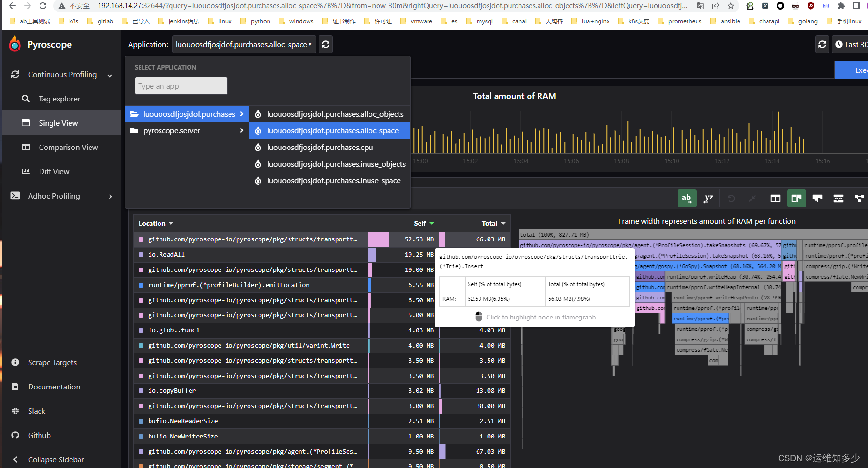
Task: Click blue color square of emitLocation row
Action: (141, 285)
